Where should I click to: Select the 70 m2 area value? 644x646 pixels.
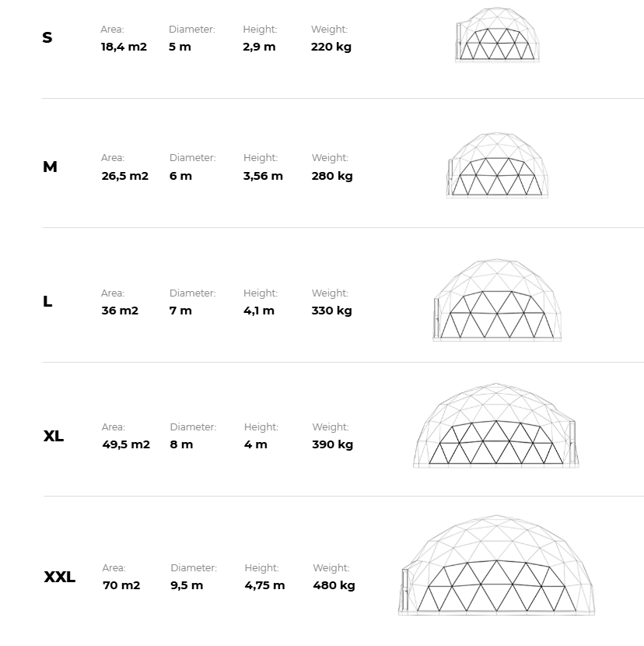point(121,585)
